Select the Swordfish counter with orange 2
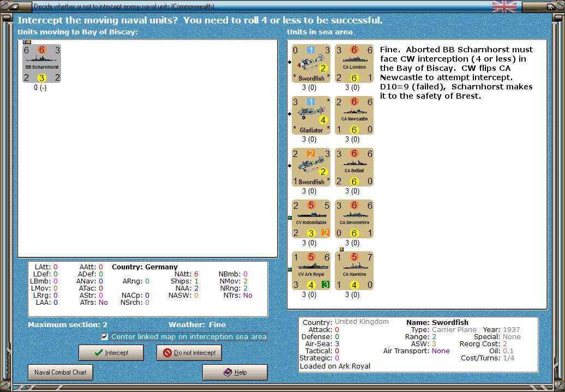Viewport: 565px width, 392px height. tap(311, 167)
